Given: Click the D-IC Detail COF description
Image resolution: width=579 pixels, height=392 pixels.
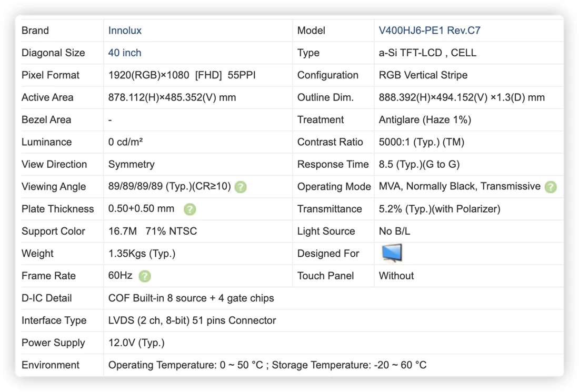Looking at the screenshot, I should pyautogui.click(x=191, y=298).
